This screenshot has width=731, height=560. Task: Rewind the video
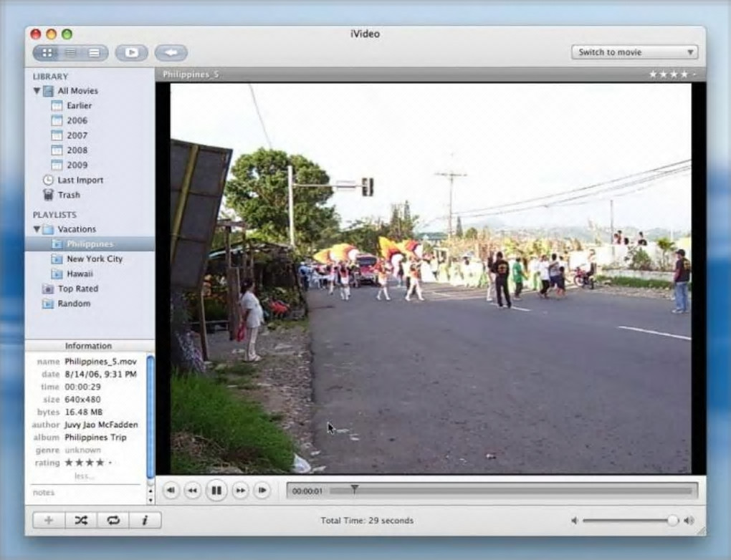(x=193, y=491)
